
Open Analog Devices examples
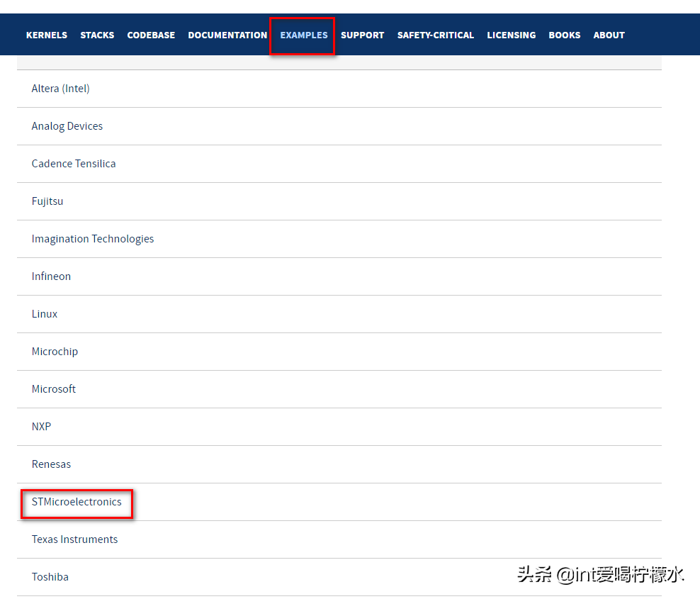(339, 126)
